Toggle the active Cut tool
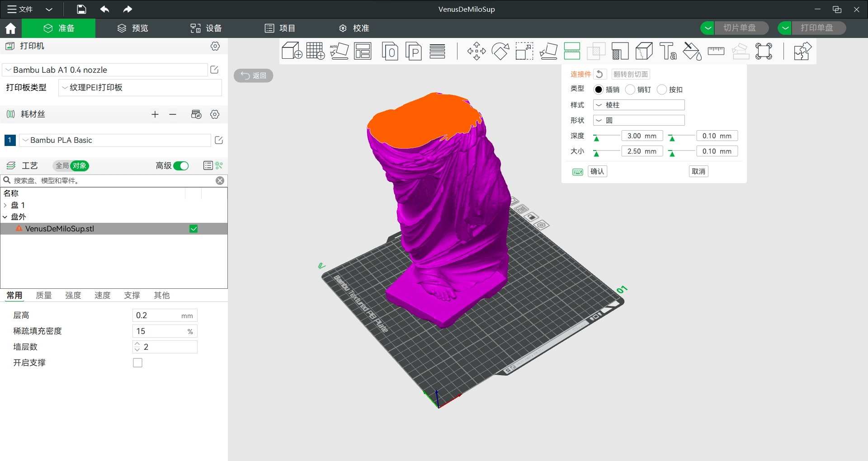 click(572, 51)
